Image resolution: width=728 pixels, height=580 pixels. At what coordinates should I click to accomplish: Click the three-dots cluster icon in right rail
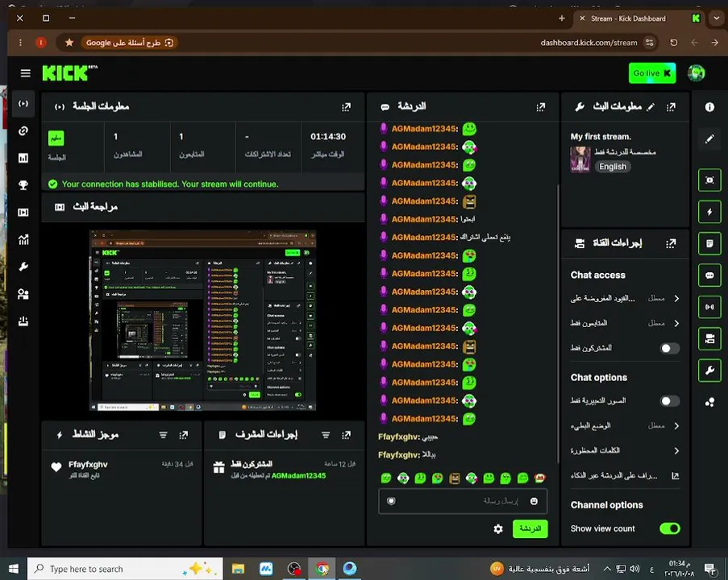click(x=709, y=402)
